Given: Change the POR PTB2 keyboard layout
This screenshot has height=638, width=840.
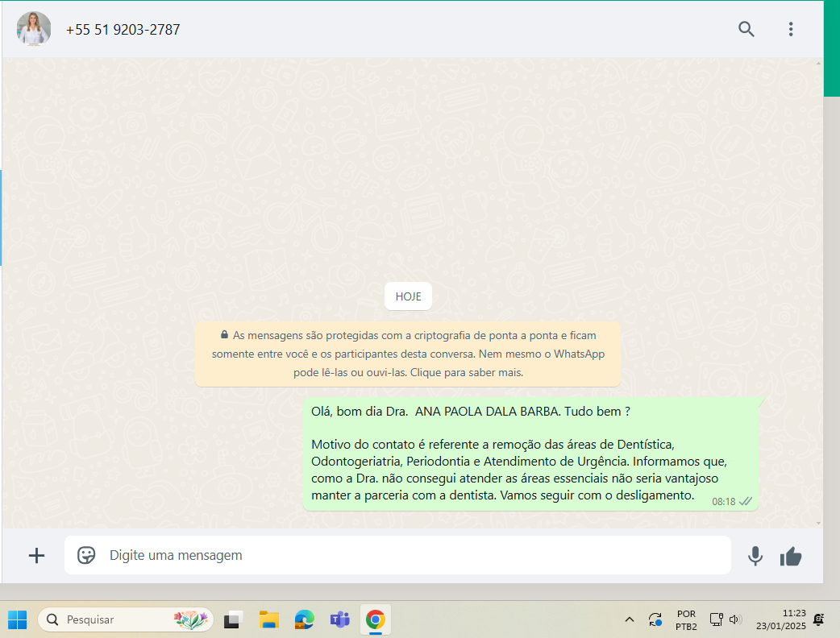Looking at the screenshot, I should click(x=686, y=619).
